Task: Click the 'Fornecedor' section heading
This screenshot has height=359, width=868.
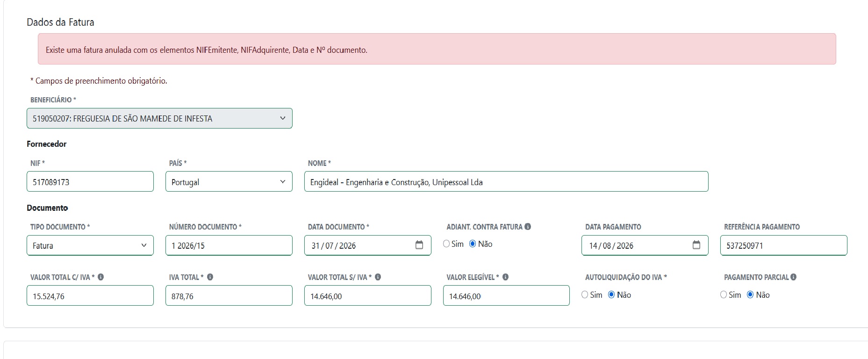Action: [x=47, y=144]
